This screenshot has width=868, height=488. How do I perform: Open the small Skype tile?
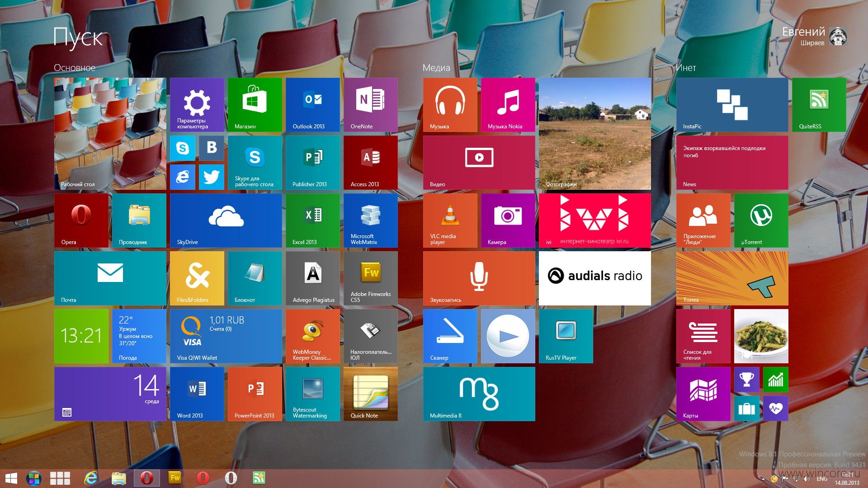[183, 148]
